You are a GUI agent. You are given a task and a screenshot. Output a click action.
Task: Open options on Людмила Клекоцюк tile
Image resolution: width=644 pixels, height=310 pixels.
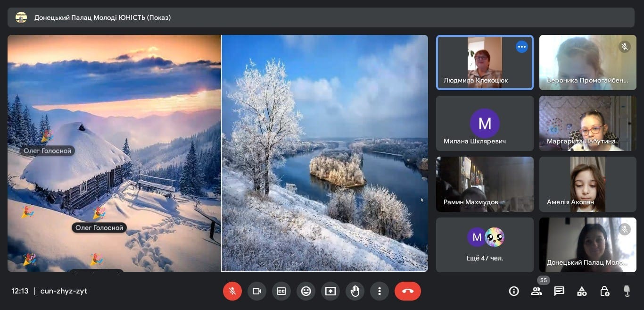point(521,47)
